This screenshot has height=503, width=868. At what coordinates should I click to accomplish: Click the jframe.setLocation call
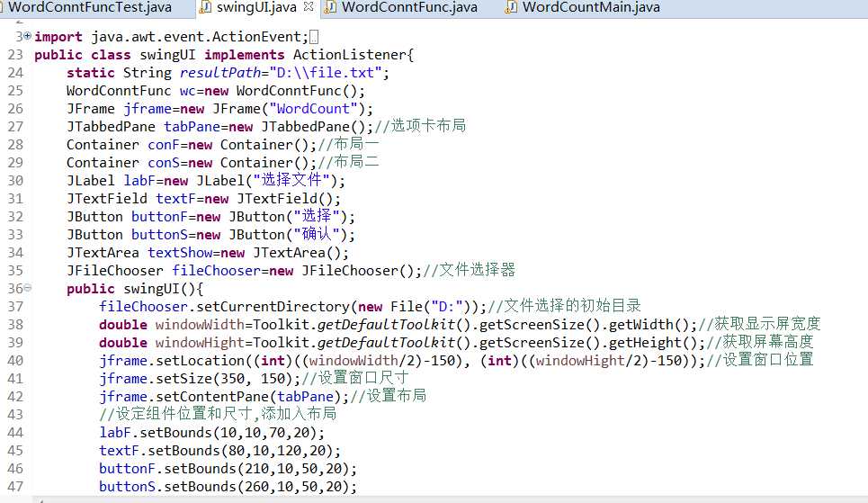point(171,361)
